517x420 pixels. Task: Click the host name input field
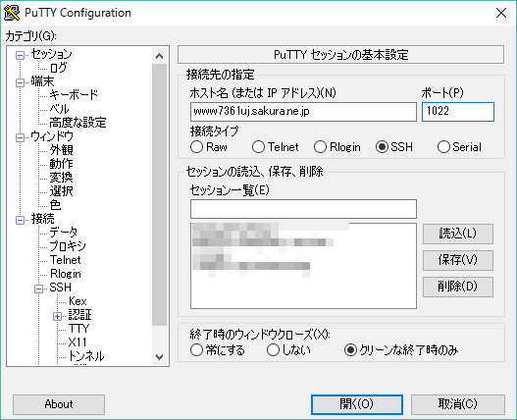pos(303,112)
